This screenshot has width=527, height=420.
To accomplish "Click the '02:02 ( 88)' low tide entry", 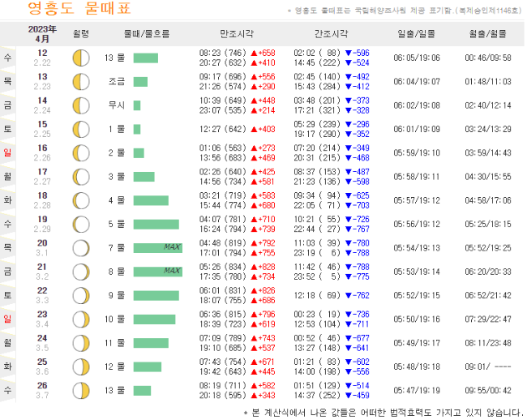I will point(317,53).
